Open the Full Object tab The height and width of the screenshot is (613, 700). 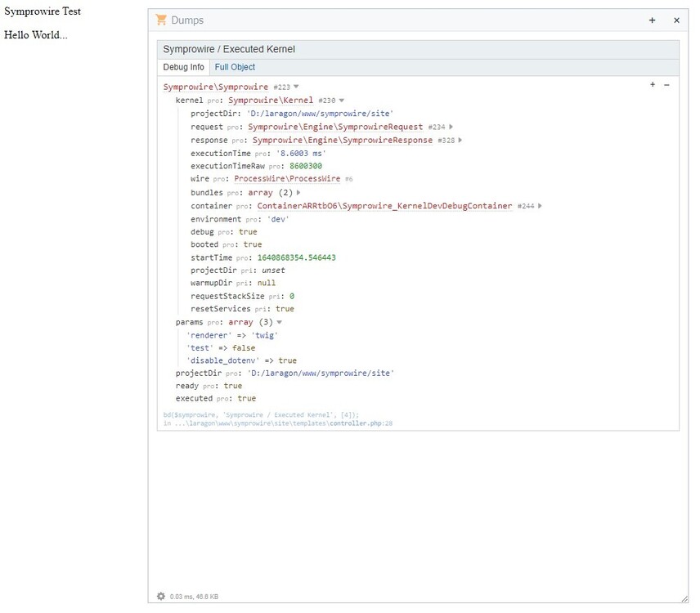pyautogui.click(x=235, y=68)
